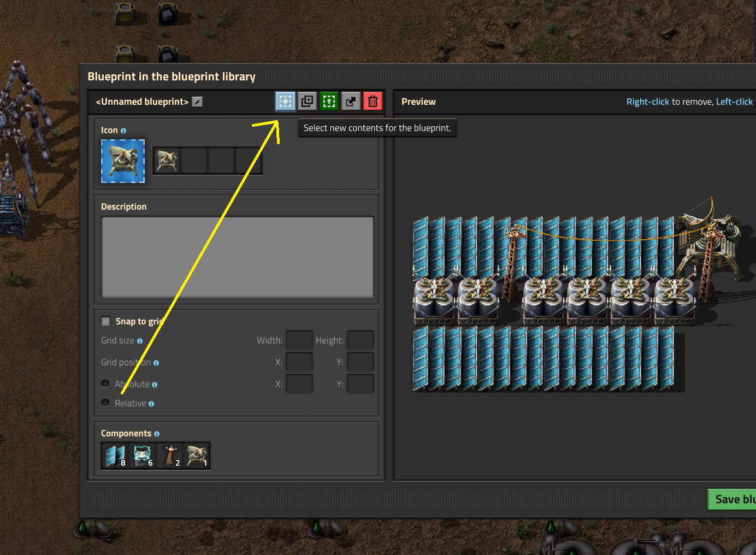Image resolution: width=756 pixels, height=555 pixels.
Task: Click the Icon info tooltip marker
Action: coord(123,131)
